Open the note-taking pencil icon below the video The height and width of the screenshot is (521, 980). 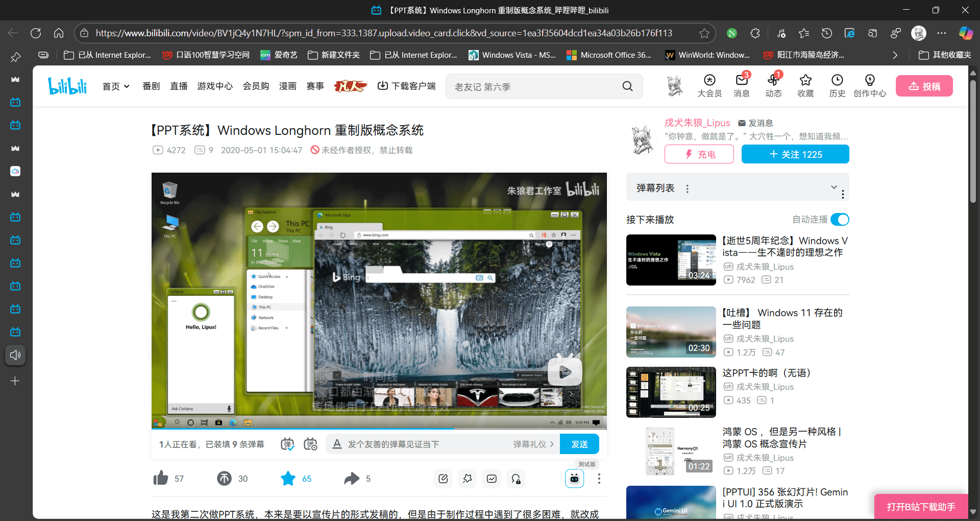[x=443, y=479]
